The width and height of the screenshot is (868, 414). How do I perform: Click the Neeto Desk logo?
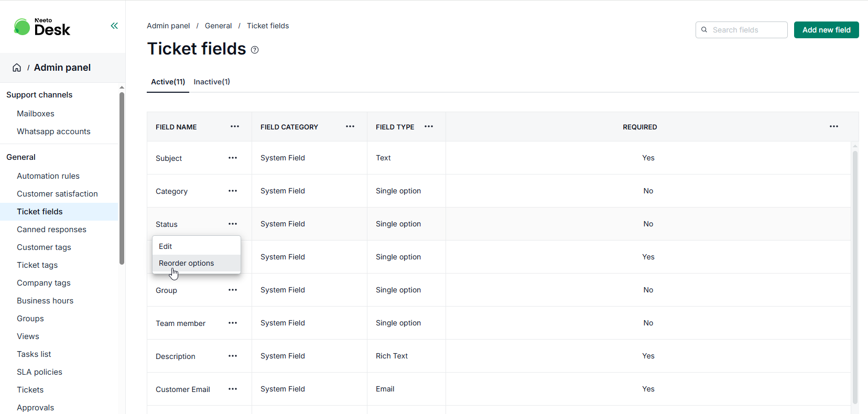click(42, 27)
